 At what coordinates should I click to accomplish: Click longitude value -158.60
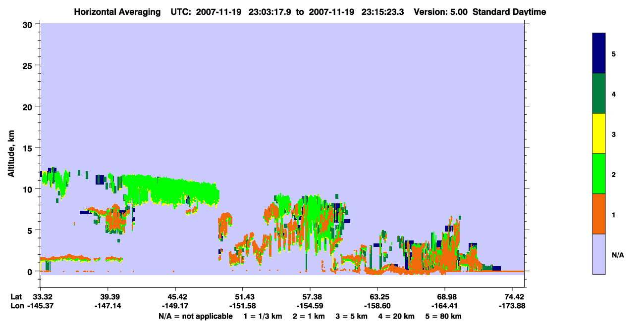click(x=377, y=306)
